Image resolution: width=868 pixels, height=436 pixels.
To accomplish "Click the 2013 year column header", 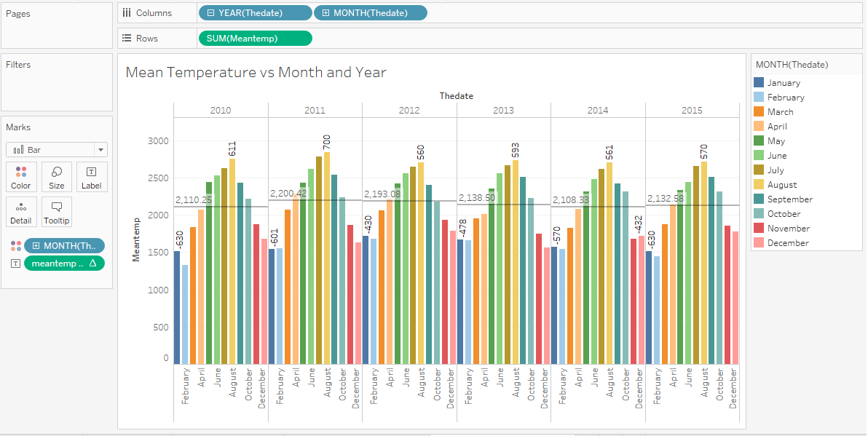I will (503, 111).
